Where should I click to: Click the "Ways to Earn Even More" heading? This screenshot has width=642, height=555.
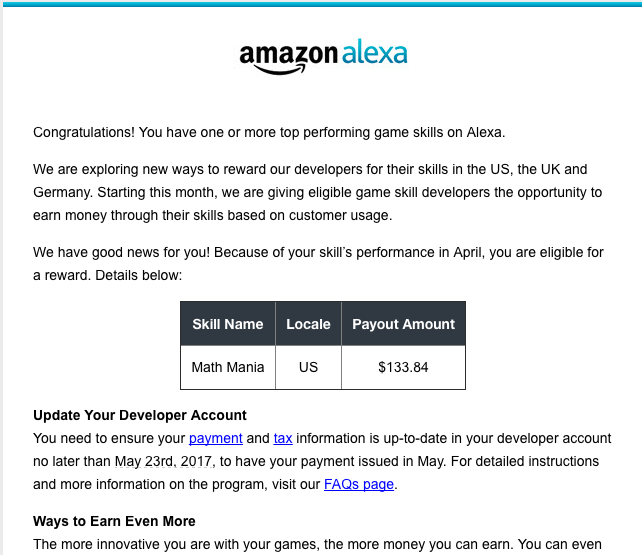click(114, 521)
